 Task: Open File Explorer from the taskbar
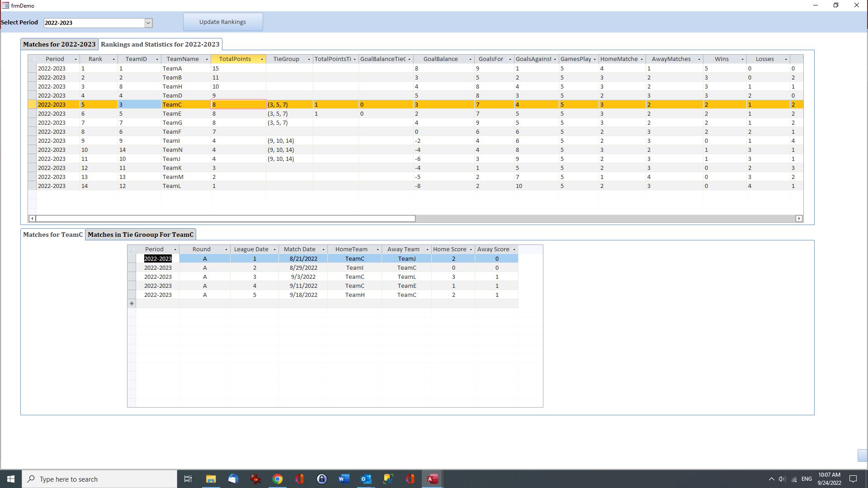(x=211, y=479)
